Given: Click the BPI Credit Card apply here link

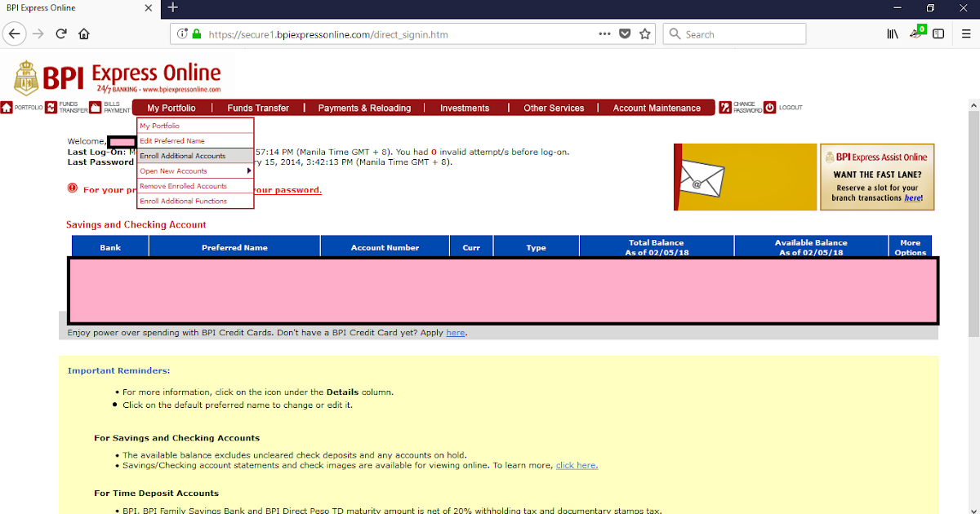Looking at the screenshot, I should click(456, 332).
